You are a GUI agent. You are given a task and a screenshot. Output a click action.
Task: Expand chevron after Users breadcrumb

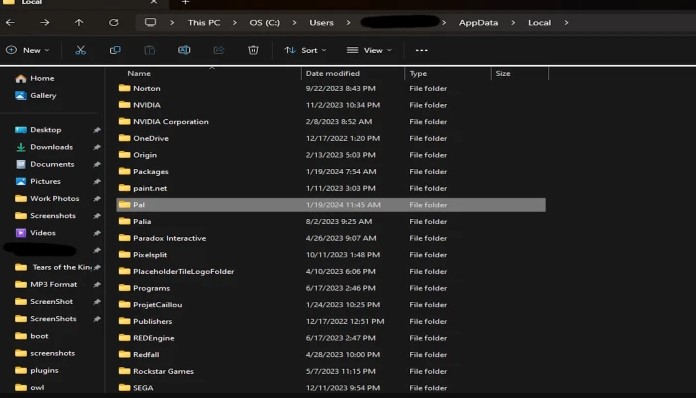pyautogui.click(x=348, y=23)
